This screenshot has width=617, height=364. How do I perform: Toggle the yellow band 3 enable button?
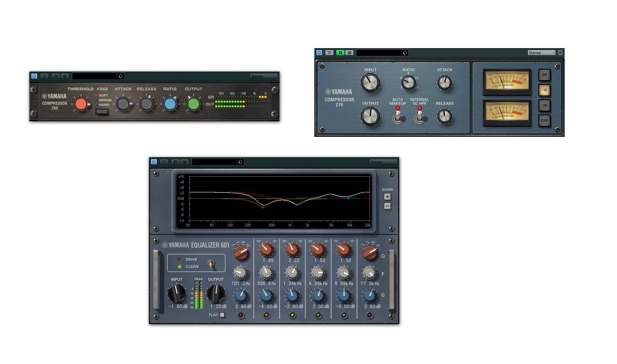(292, 315)
